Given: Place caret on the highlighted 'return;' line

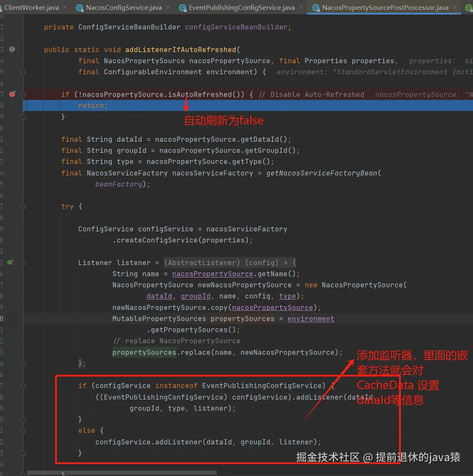Looking at the screenshot, I should (93, 105).
